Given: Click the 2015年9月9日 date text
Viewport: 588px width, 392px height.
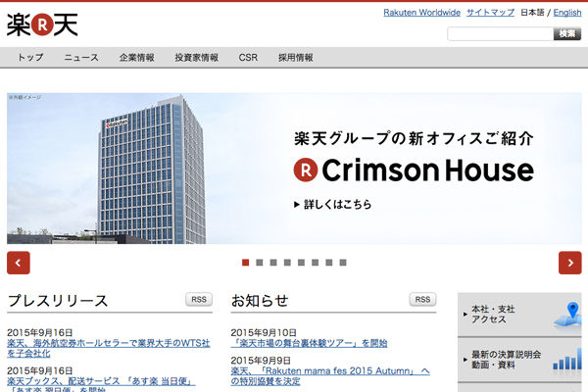Looking at the screenshot, I should click(261, 360).
